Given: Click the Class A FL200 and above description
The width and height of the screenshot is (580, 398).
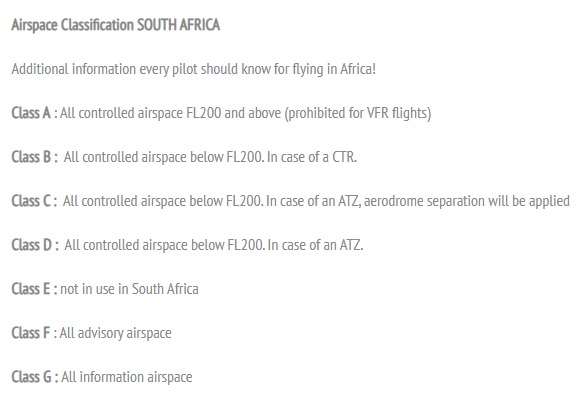Looking at the screenshot, I should tap(246, 113).
